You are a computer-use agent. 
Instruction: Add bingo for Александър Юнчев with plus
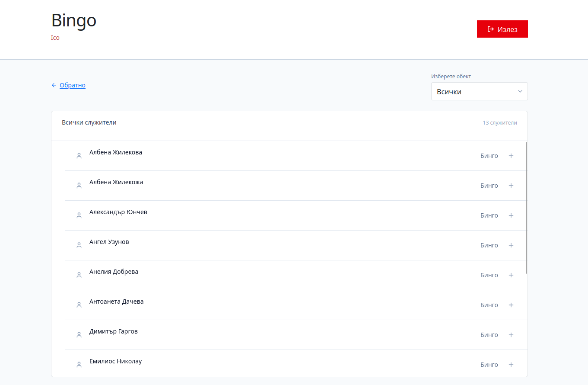pyautogui.click(x=511, y=215)
